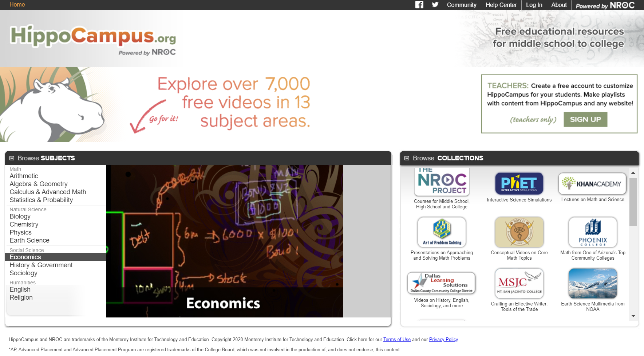Click 'Math from One of Arizona's Top Community Colleges' caption
Image resolution: width=644 pixels, height=356 pixels.
point(593,255)
